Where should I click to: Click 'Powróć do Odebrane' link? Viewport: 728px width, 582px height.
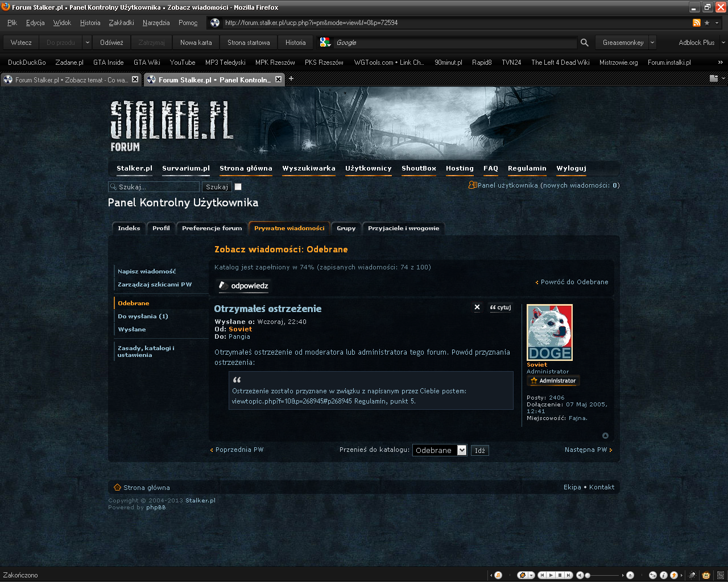[x=572, y=282]
